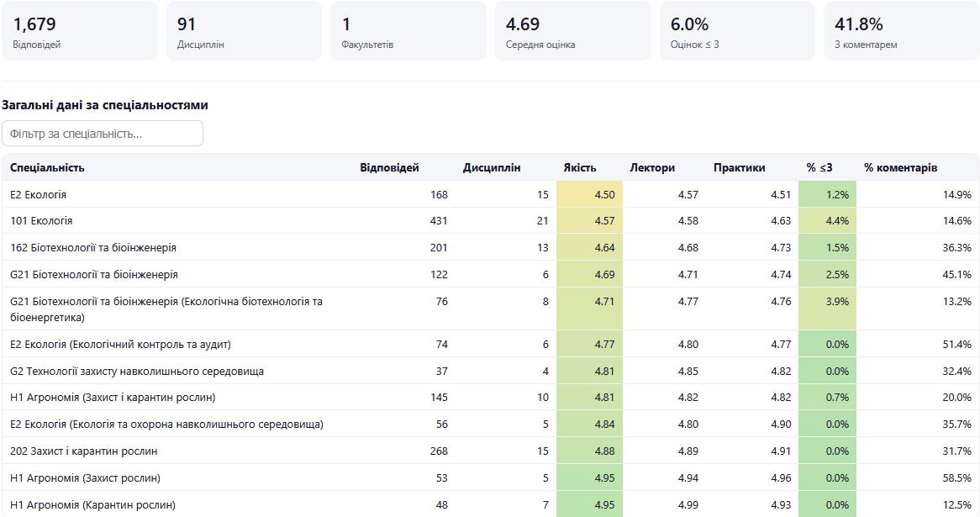Select row 'E2 Екологія (Екологічний контроль та аудит)'
Screen dimensions: 980x517
[490, 344]
